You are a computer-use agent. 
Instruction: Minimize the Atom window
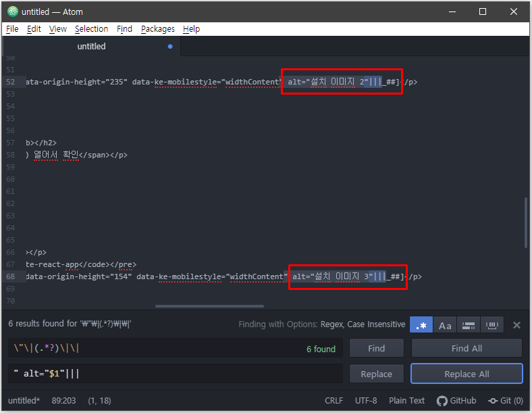point(452,11)
